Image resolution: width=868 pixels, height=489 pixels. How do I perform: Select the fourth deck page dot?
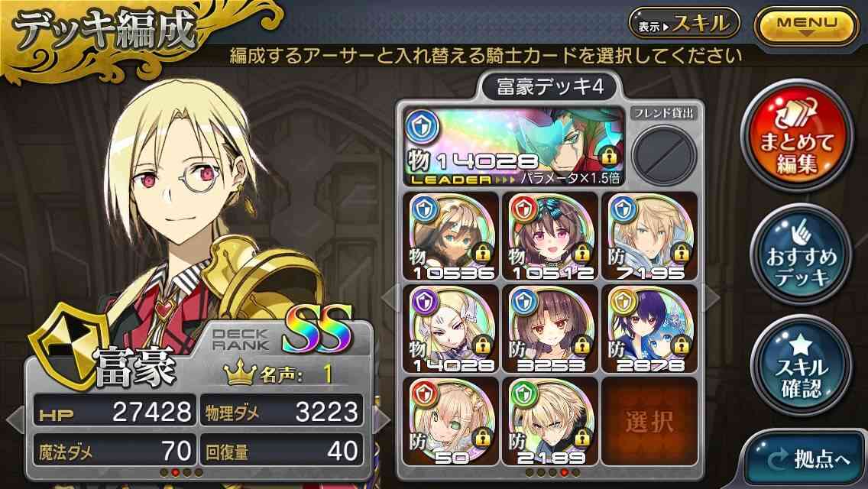tap(564, 473)
